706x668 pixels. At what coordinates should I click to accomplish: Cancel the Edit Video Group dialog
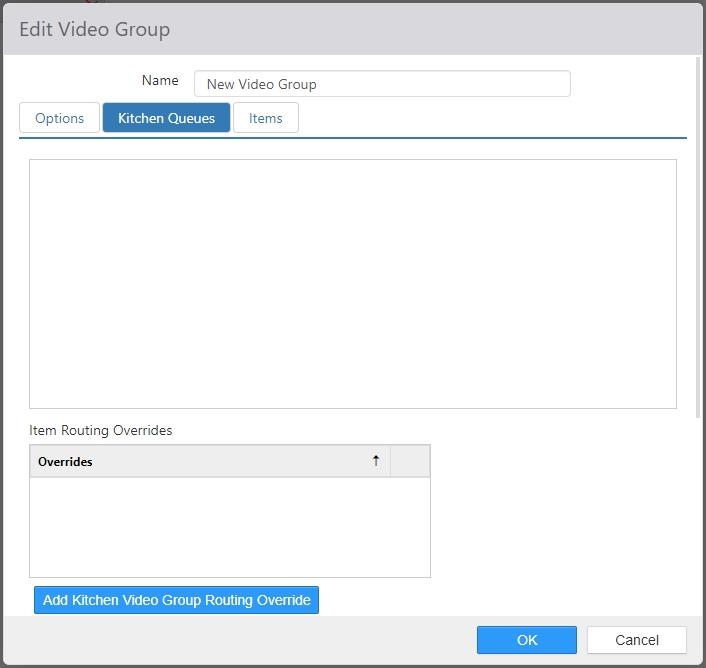click(637, 640)
